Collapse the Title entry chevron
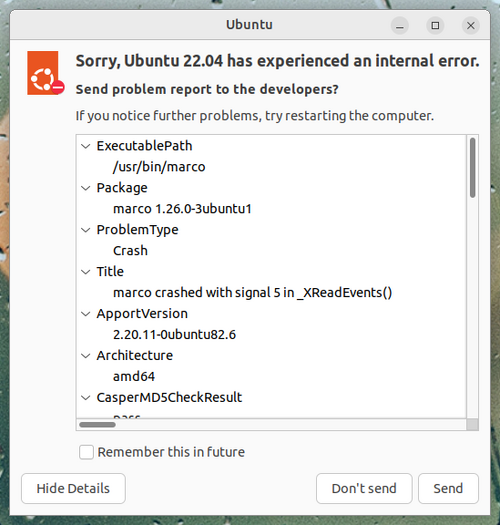The width and height of the screenshot is (500, 525). [86, 272]
